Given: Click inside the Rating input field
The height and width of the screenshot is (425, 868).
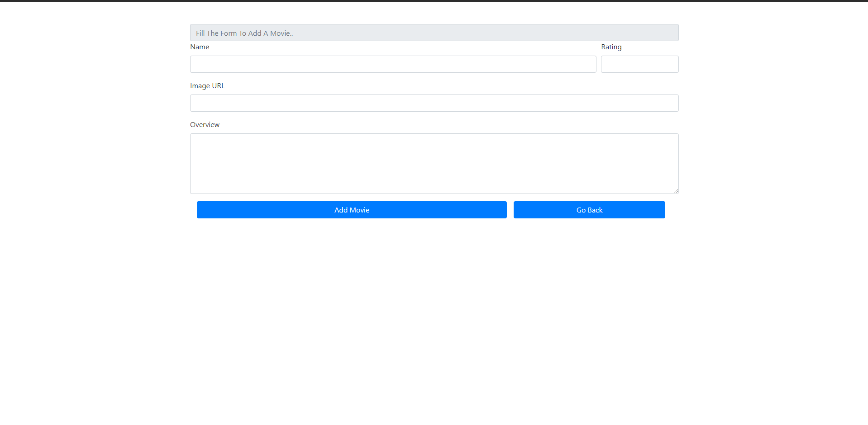Looking at the screenshot, I should coord(639,64).
